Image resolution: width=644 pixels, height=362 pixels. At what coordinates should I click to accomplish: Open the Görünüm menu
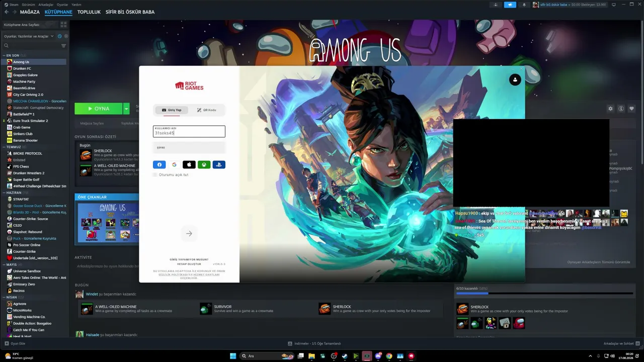pos(29,5)
